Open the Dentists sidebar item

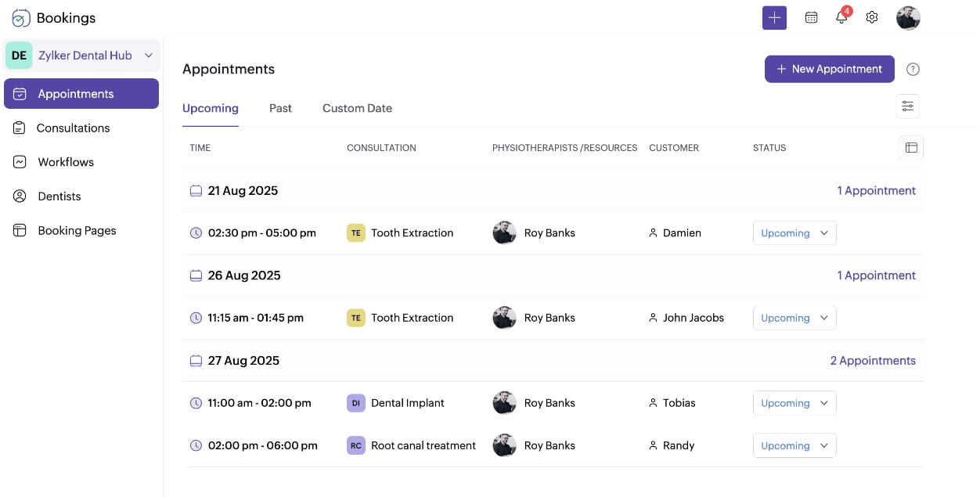click(59, 196)
